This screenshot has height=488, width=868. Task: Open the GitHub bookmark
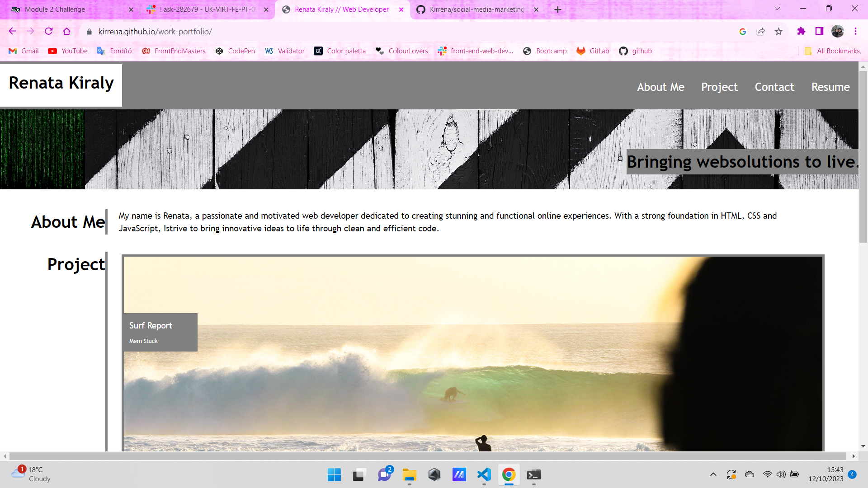pyautogui.click(x=636, y=51)
